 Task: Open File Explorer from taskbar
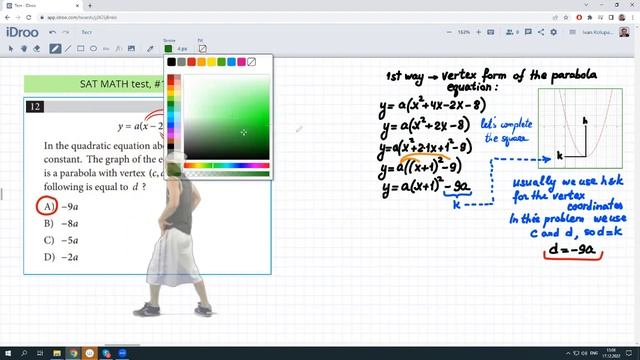(57, 353)
